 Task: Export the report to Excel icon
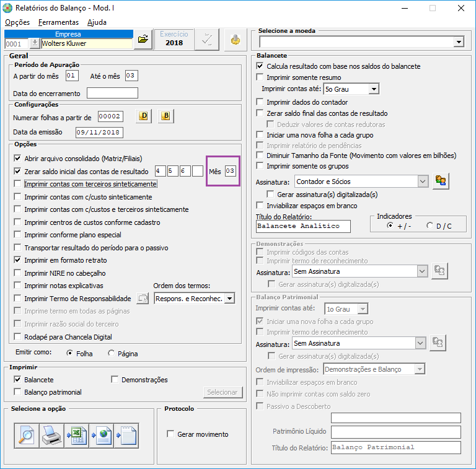point(76,436)
